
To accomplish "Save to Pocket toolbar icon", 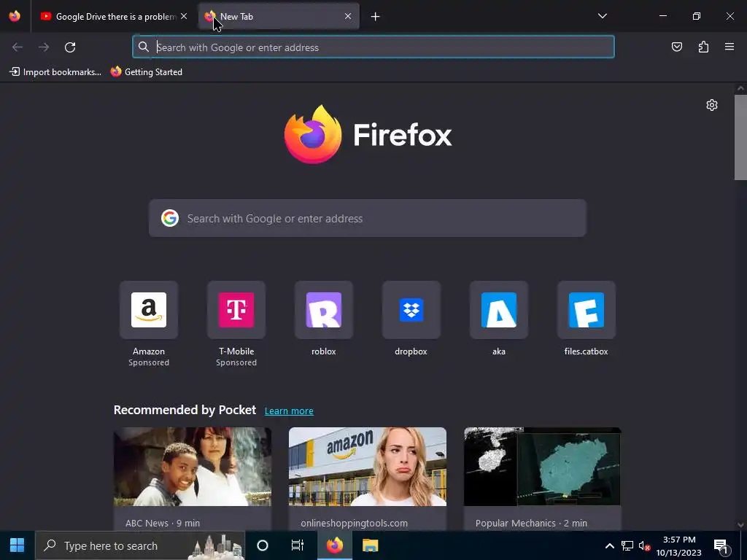I will (676, 47).
